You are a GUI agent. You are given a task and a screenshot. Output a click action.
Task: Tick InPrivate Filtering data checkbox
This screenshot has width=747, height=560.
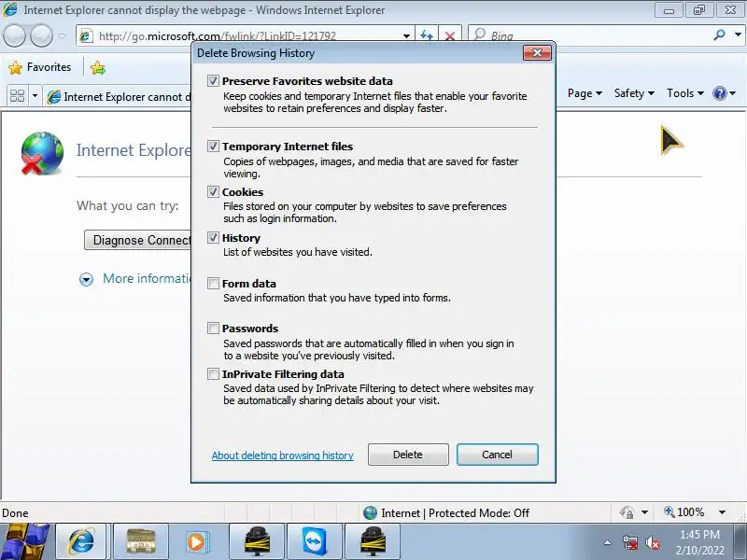[213, 374]
